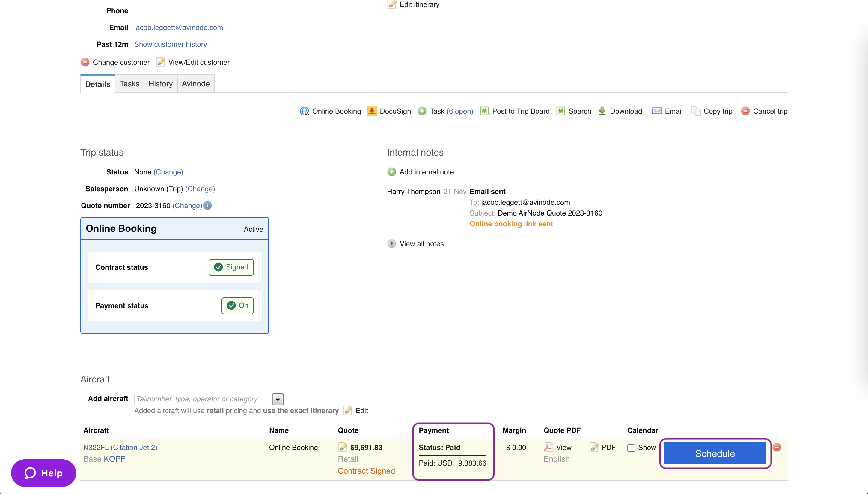Click the DocuSign download icon
This screenshot has height=494, width=868.
click(x=372, y=111)
